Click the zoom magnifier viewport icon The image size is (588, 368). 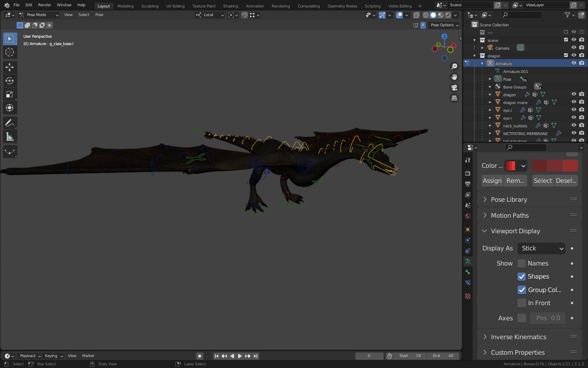[454, 66]
